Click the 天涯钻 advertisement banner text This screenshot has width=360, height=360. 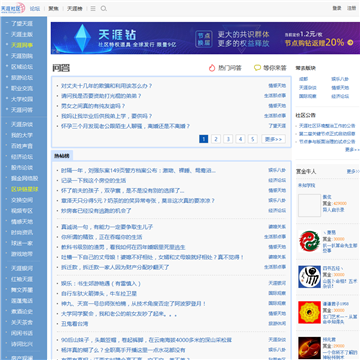[x=117, y=34]
